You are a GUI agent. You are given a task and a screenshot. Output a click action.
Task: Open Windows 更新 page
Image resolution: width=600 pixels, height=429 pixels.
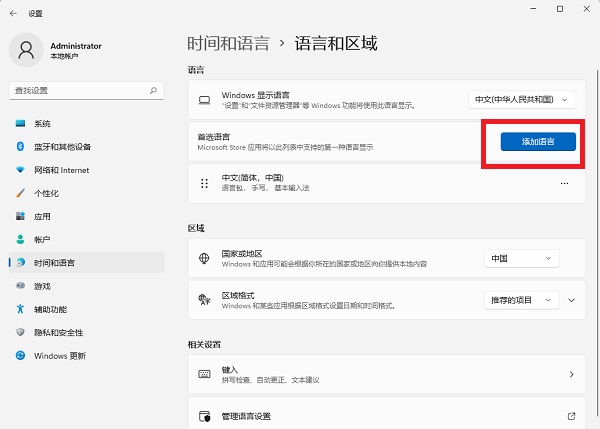pyautogui.click(x=60, y=355)
